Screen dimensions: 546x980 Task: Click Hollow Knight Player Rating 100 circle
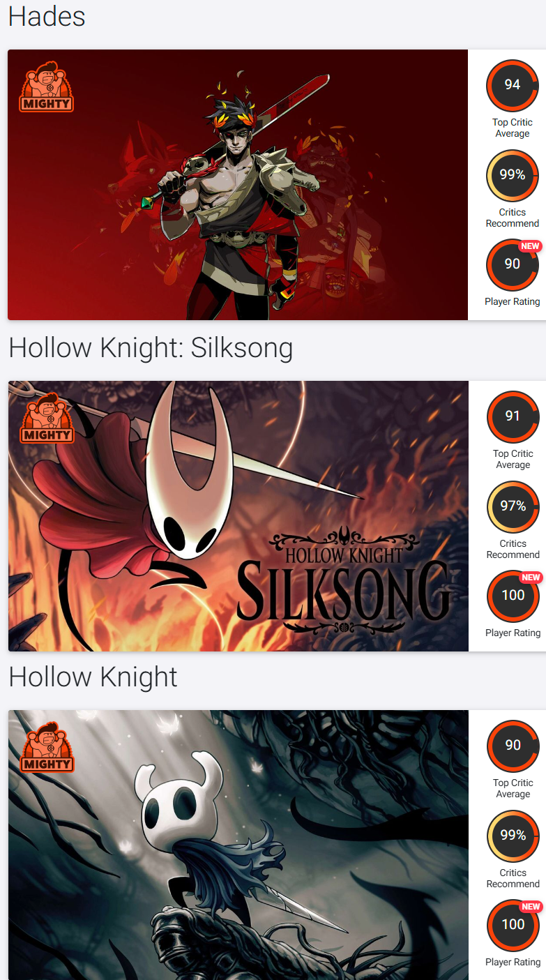coord(513,925)
